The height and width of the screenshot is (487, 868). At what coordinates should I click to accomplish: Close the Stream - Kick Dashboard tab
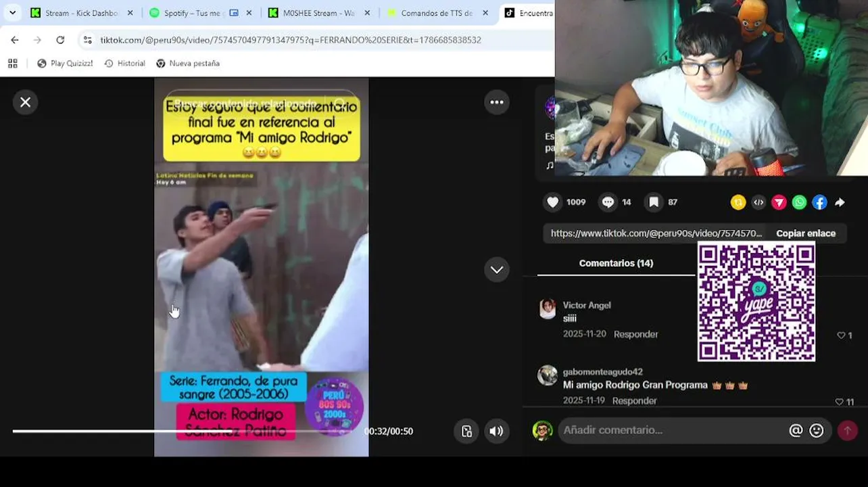coord(130,13)
